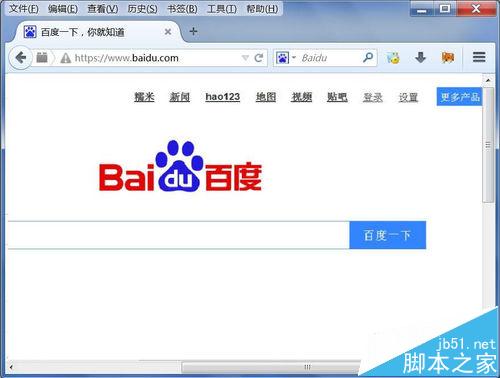Viewport: 500px width, 378px height.
Task: Open the 地图 link
Action: (266, 97)
